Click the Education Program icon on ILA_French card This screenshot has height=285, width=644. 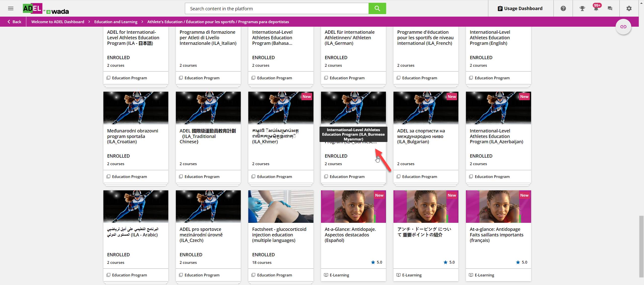click(398, 78)
